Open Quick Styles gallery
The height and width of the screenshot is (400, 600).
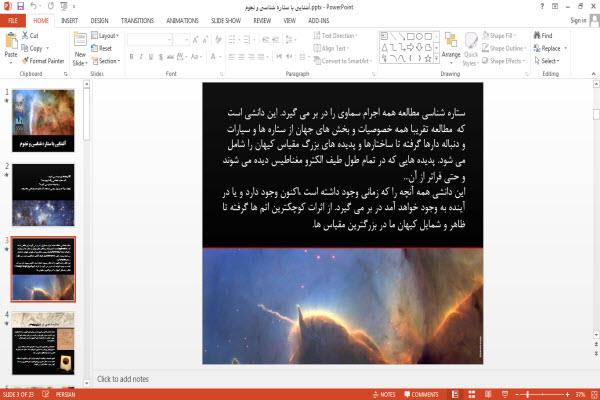click(471, 49)
